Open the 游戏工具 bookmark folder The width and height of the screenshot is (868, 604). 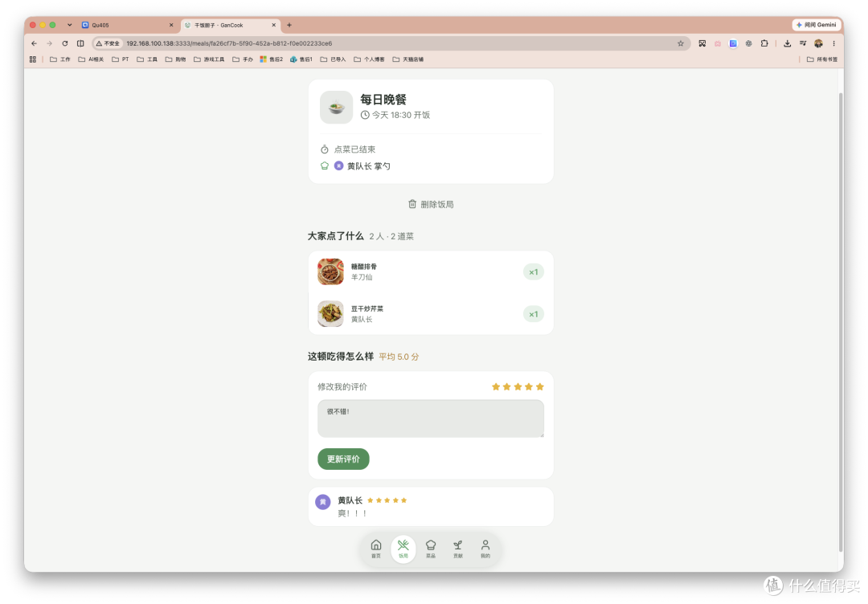pyautogui.click(x=209, y=59)
